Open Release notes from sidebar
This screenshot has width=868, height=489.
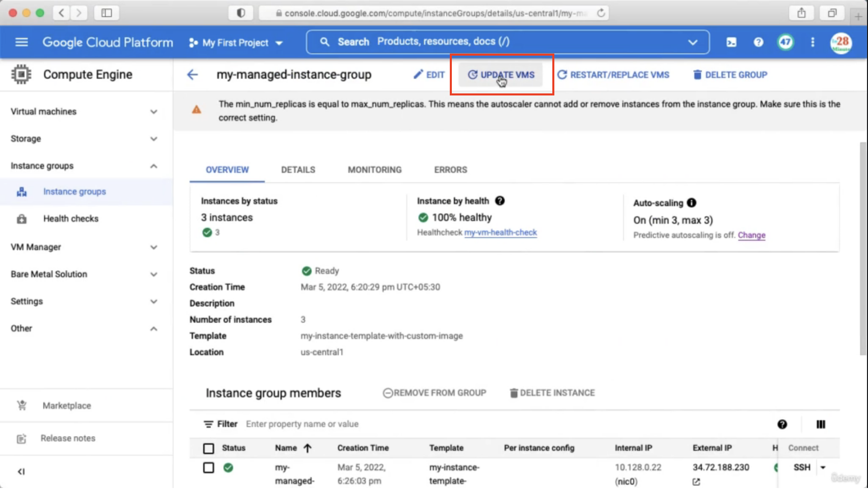68,438
